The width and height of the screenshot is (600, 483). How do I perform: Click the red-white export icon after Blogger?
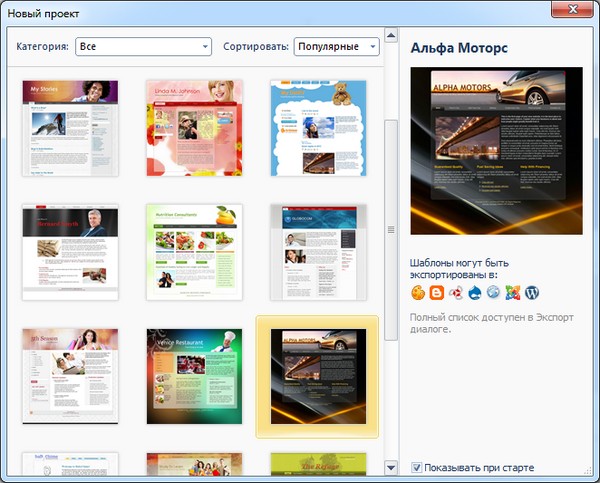455,292
